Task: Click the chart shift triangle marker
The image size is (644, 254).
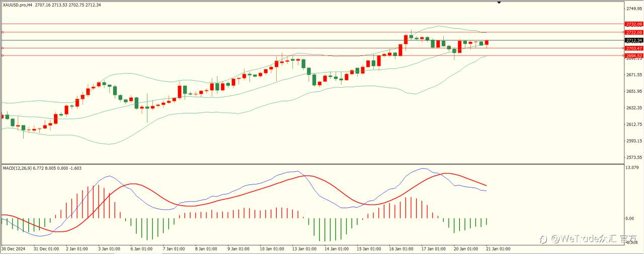Action: tap(499, 3)
